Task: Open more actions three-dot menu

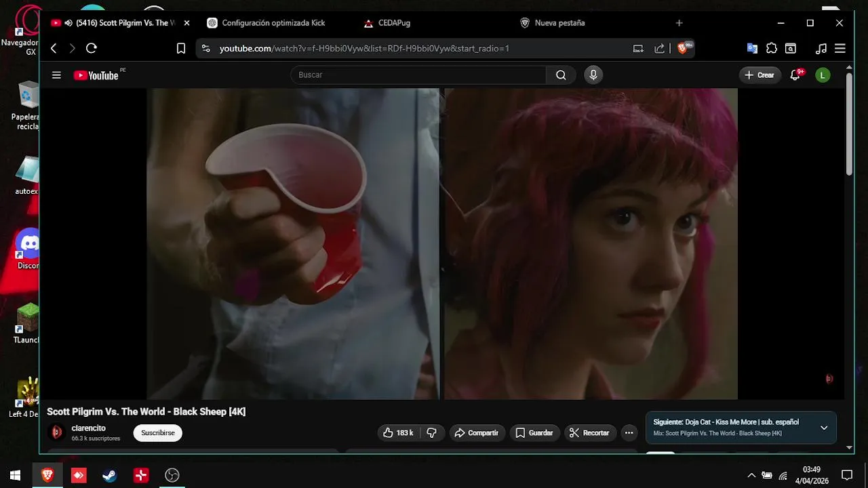Action: 629,433
